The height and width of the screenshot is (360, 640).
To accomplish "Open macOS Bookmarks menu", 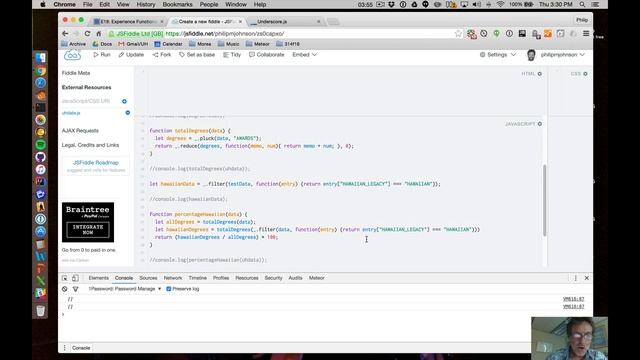I will pos(178,4).
